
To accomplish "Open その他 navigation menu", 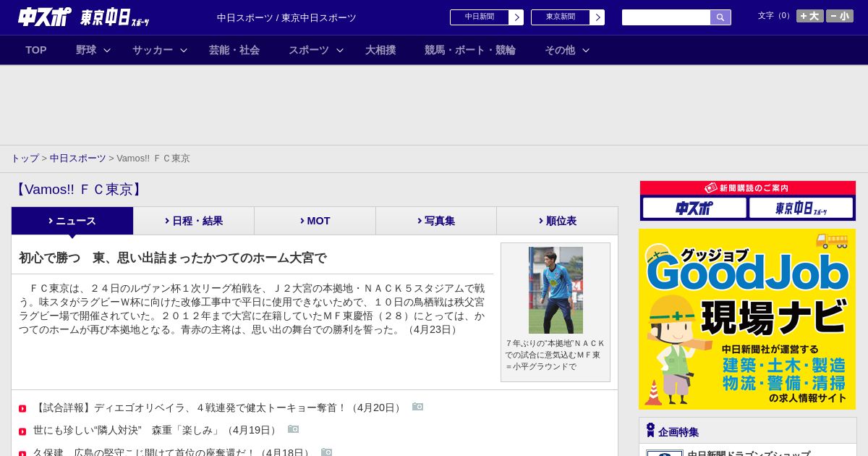I will tap(560, 50).
